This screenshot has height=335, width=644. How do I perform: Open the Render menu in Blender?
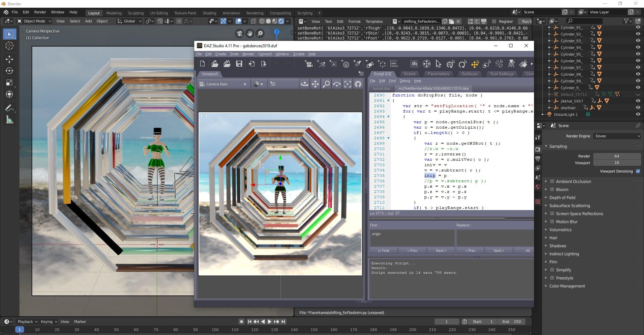(x=40, y=12)
